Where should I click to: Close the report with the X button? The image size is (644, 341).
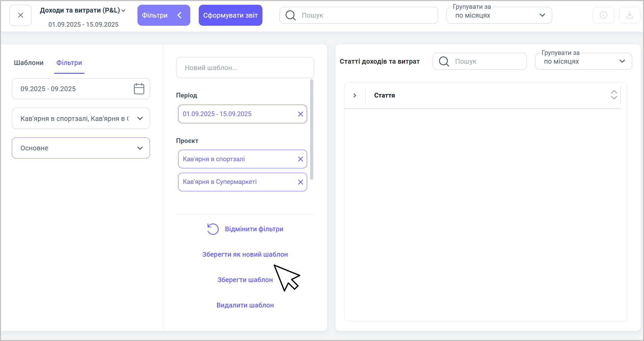click(x=20, y=15)
